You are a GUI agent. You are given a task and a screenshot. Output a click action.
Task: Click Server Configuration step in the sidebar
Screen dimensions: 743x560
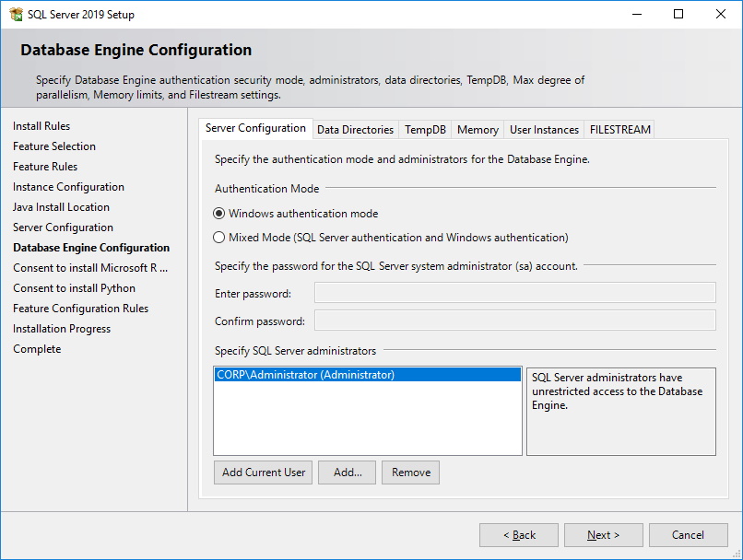63,227
